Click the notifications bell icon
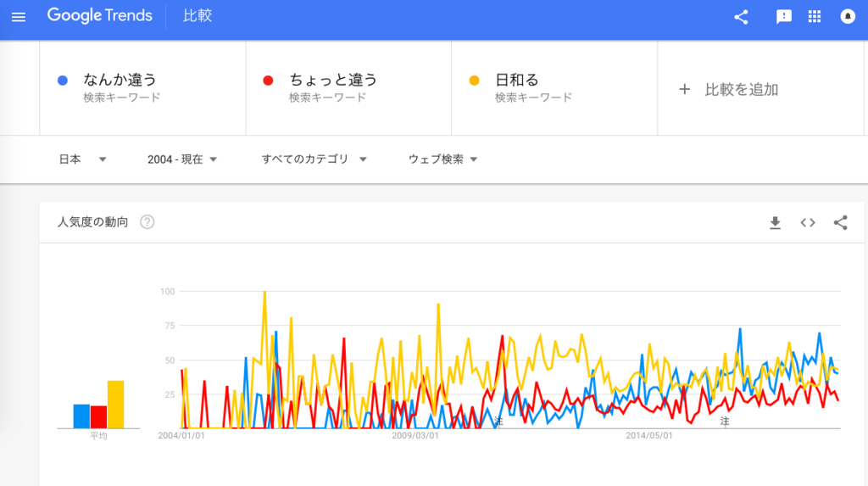Image resolution: width=868 pixels, height=486 pixels. tap(847, 17)
